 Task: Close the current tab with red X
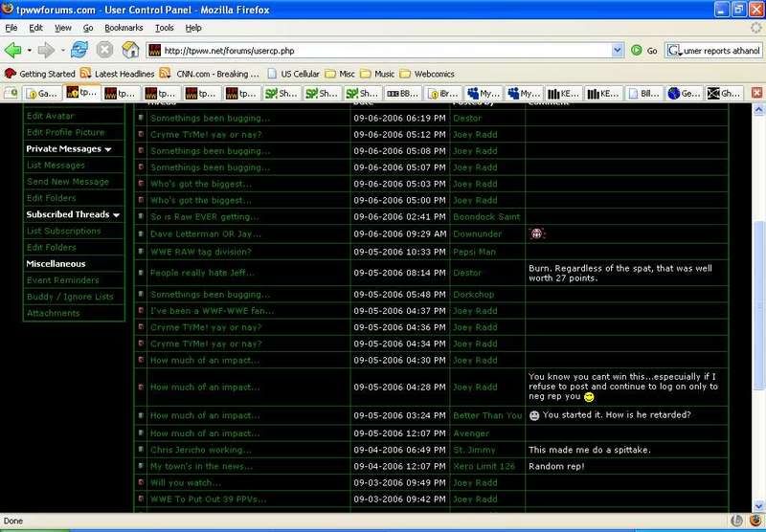point(756,93)
